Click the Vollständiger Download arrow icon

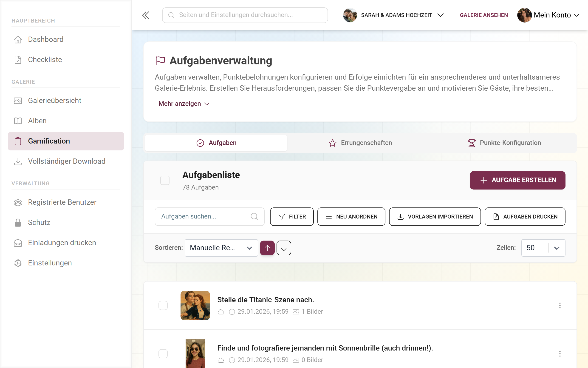click(x=18, y=161)
